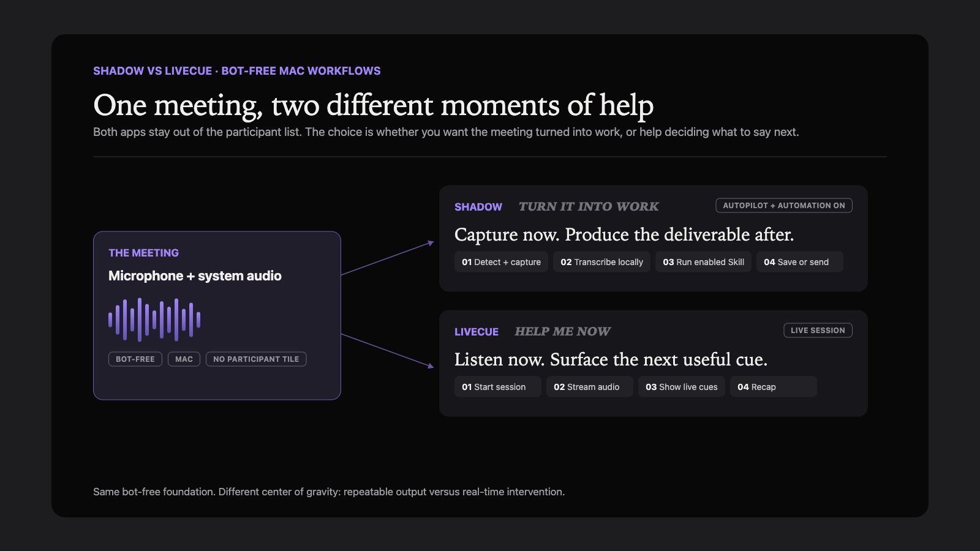Screen dimensions: 980x551
Task: Click step 02 Stream audio
Action: click(x=590, y=387)
